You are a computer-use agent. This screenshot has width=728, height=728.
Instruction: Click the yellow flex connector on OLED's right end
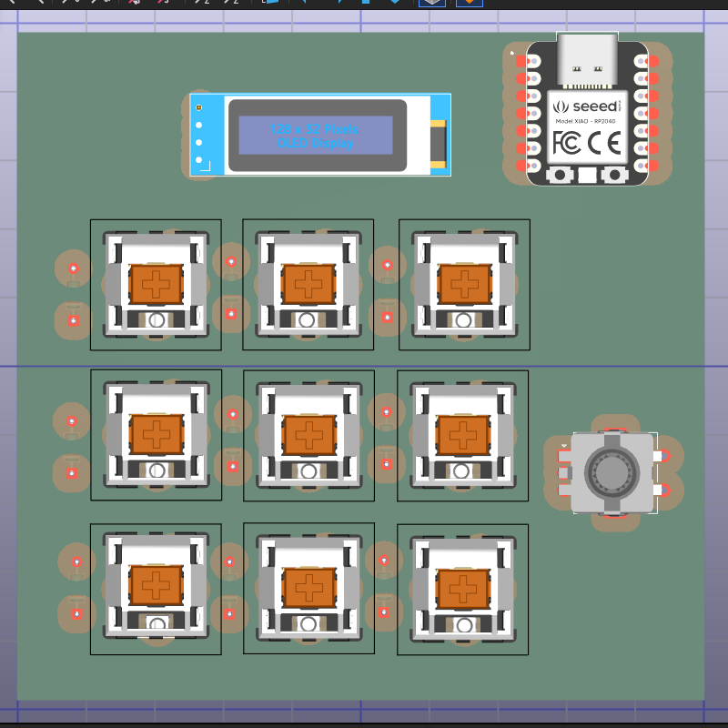pos(438,144)
